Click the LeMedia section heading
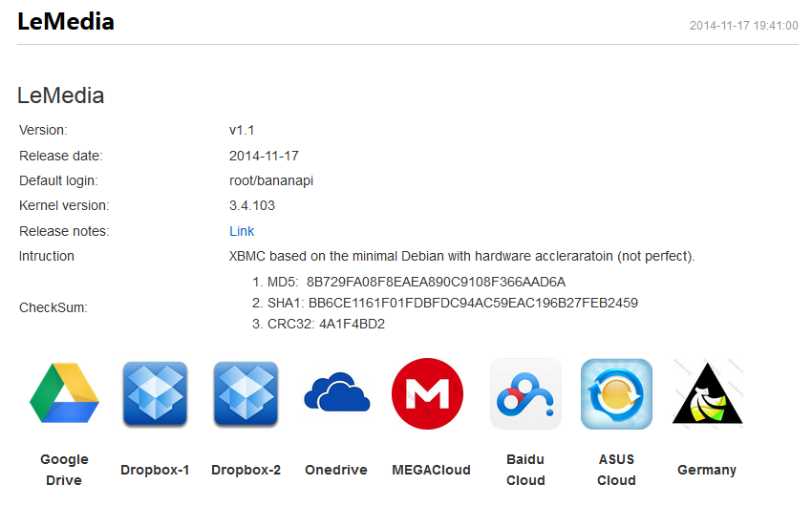This screenshot has height=506, width=812. point(60,95)
